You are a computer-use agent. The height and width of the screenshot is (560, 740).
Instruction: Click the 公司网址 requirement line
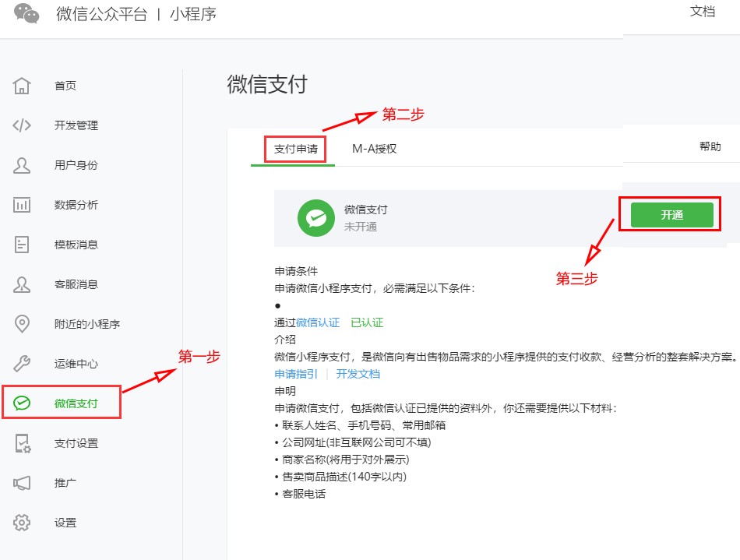pyautogui.click(x=353, y=442)
